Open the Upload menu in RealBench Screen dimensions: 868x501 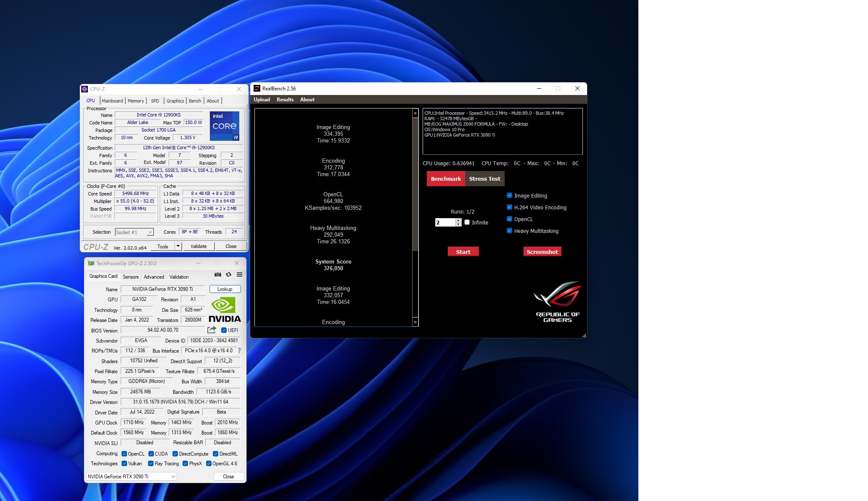pos(262,100)
